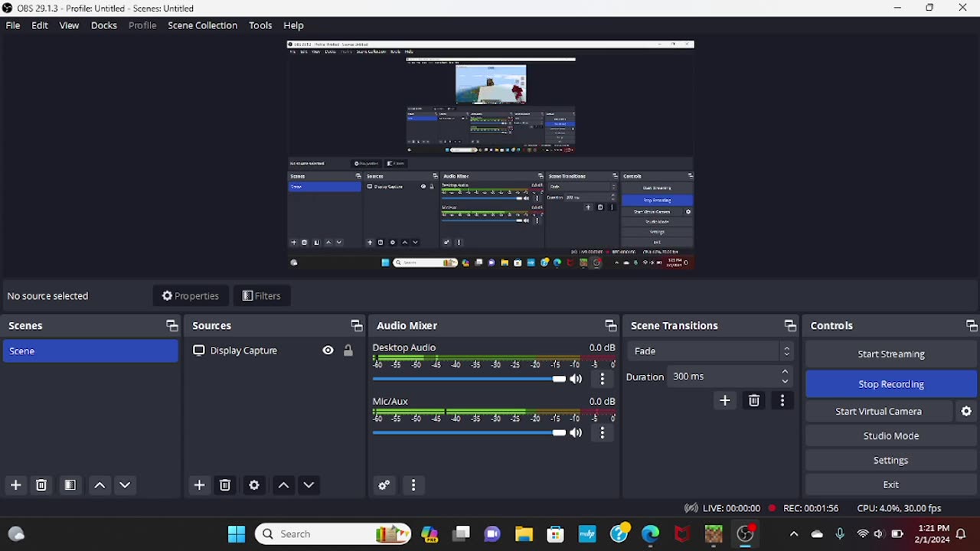Image resolution: width=980 pixels, height=551 pixels.
Task: Open advanced audio properties gears icon
Action: coord(384,485)
